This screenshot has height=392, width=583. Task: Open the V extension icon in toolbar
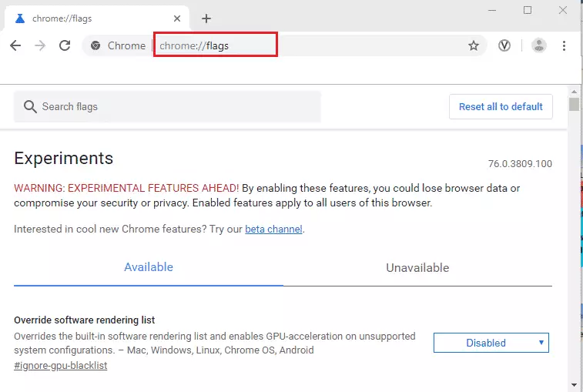504,45
